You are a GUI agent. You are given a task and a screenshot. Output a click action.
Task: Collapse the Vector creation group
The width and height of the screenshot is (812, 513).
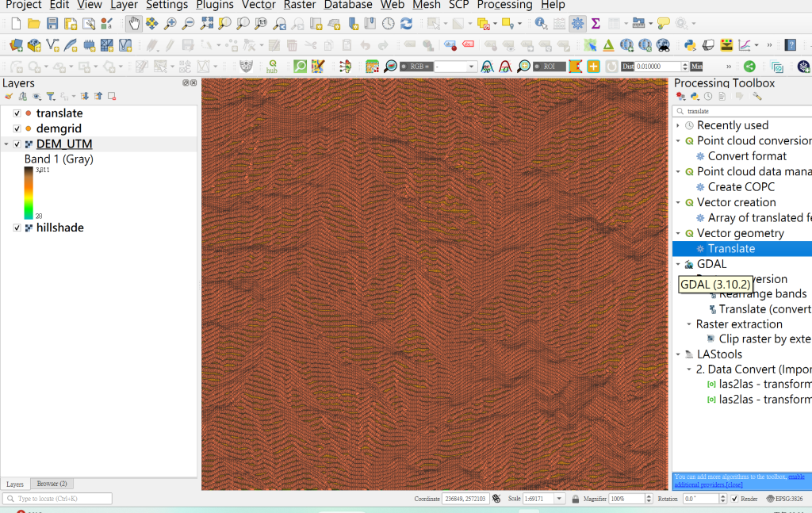tap(678, 202)
